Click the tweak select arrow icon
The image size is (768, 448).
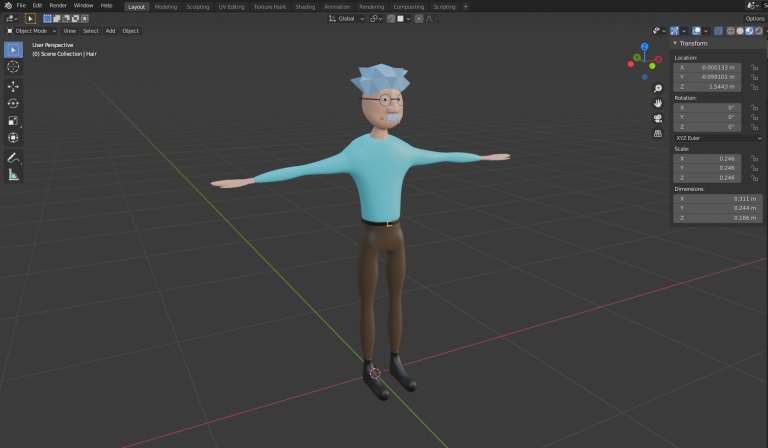[30, 19]
